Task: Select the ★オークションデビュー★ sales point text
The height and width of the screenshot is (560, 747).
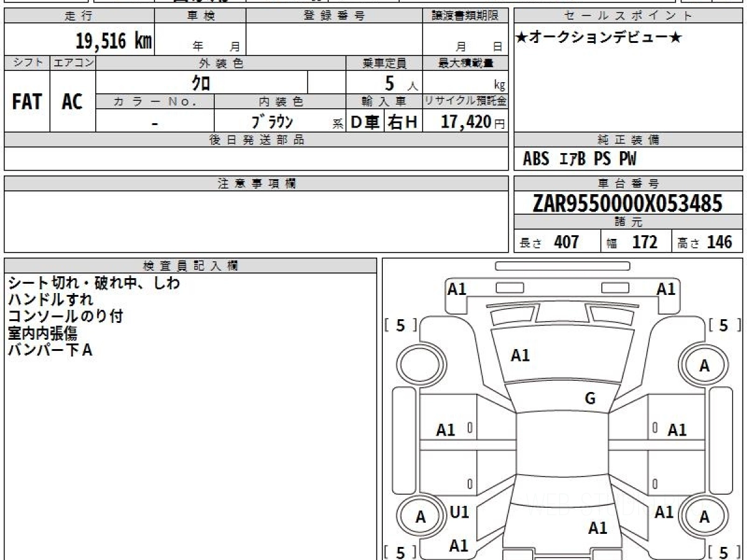Action: coord(598,38)
